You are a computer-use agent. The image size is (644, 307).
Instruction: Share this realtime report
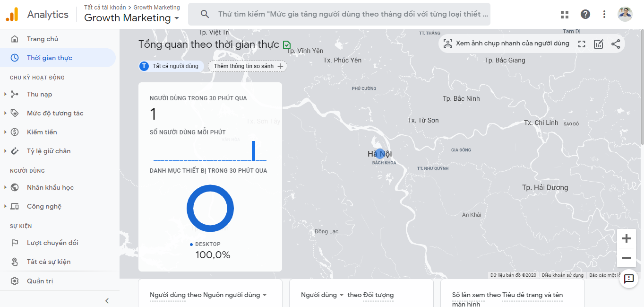[x=616, y=44]
